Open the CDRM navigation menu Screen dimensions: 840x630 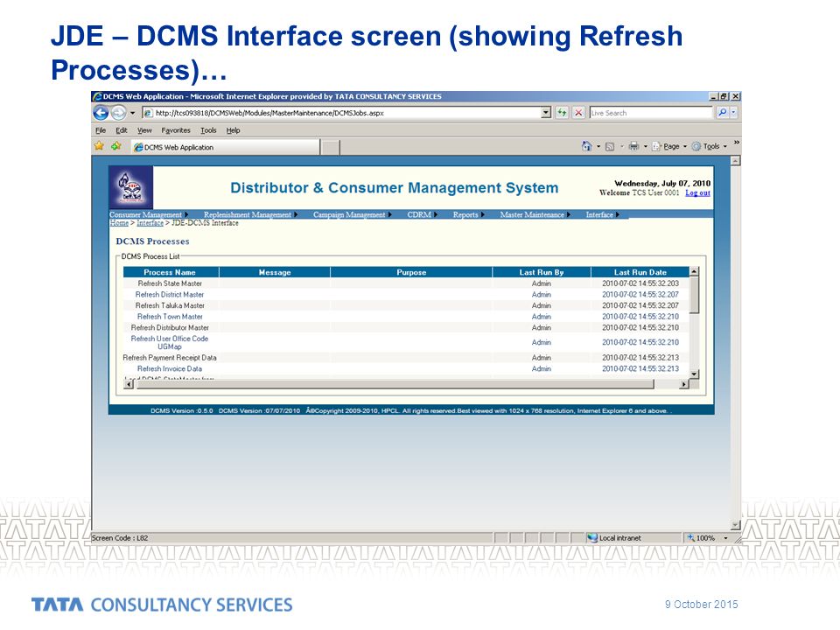422,215
